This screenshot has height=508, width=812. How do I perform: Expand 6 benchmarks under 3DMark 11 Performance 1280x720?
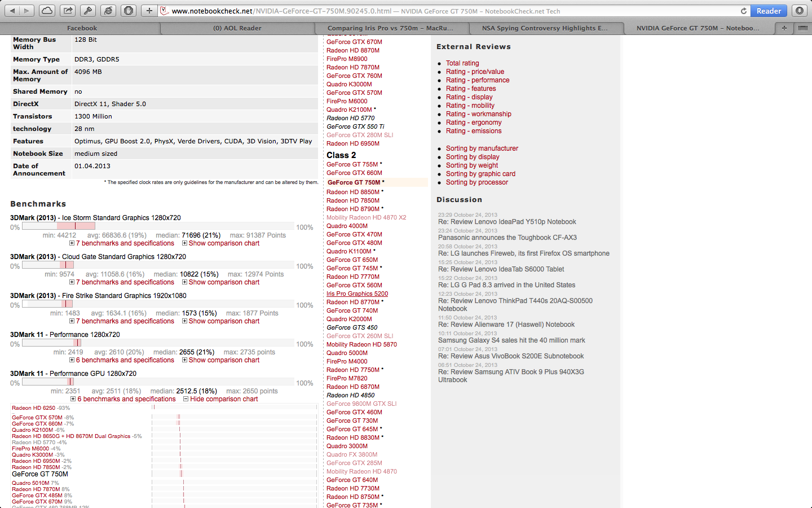pyautogui.click(x=122, y=360)
